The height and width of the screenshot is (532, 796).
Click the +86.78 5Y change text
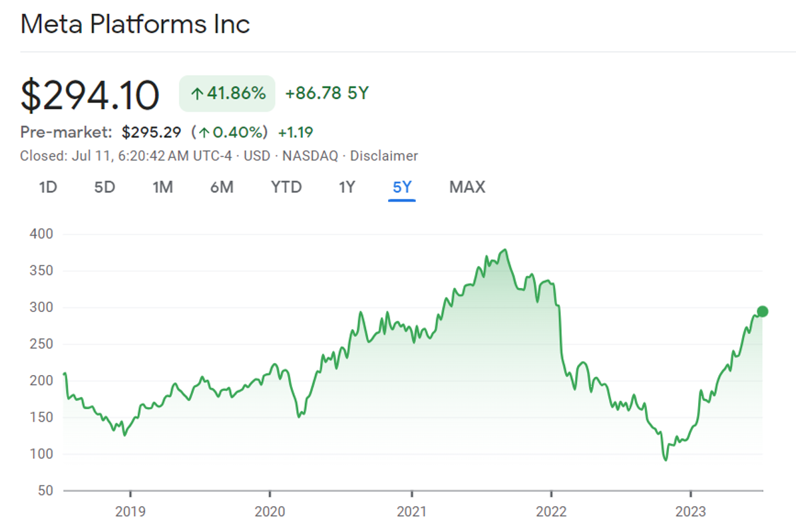point(326,94)
